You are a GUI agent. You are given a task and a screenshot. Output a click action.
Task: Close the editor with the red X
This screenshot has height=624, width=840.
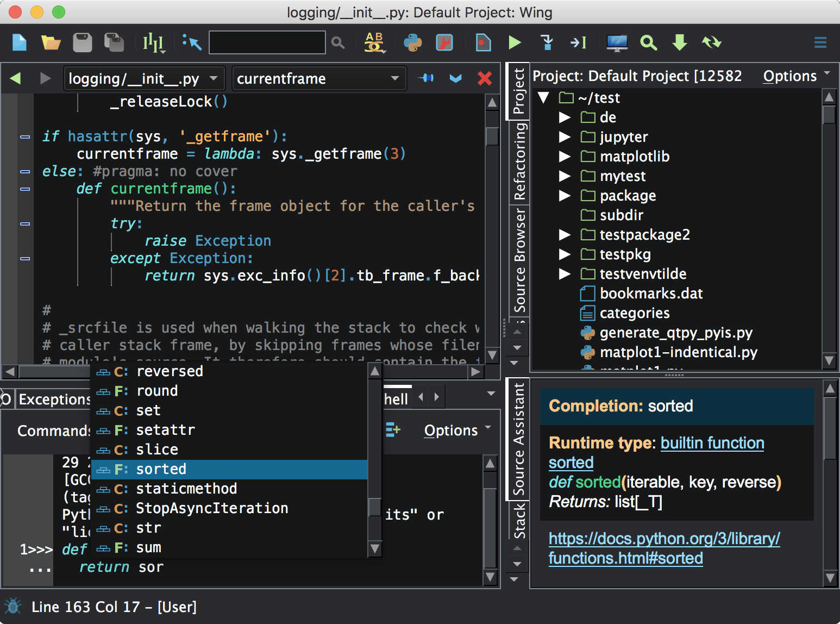[x=484, y=78]
